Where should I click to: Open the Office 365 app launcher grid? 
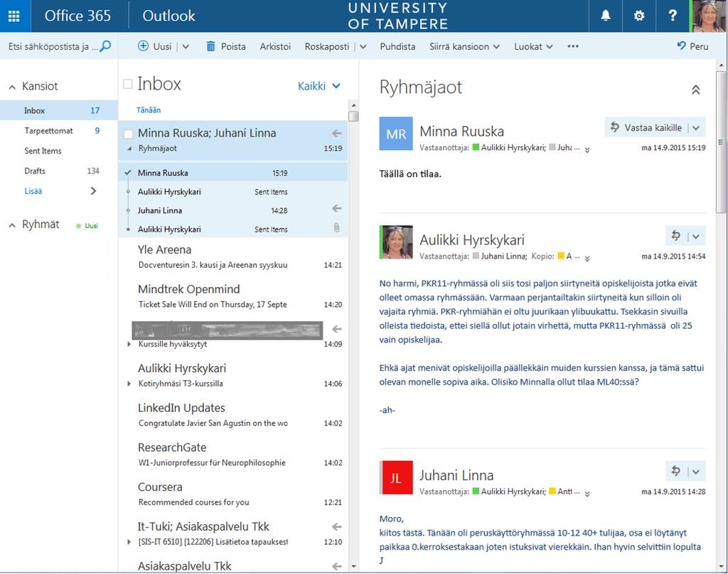click(14, 16)
